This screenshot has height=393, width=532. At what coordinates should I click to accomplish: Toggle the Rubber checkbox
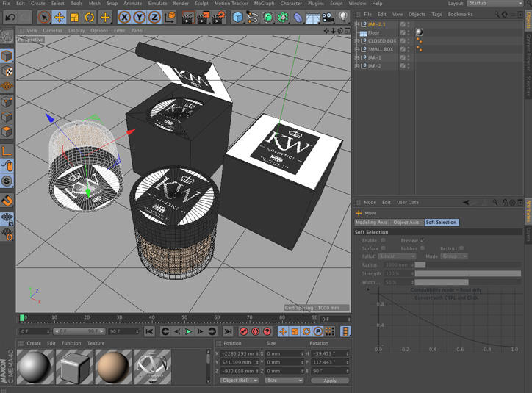423,248
